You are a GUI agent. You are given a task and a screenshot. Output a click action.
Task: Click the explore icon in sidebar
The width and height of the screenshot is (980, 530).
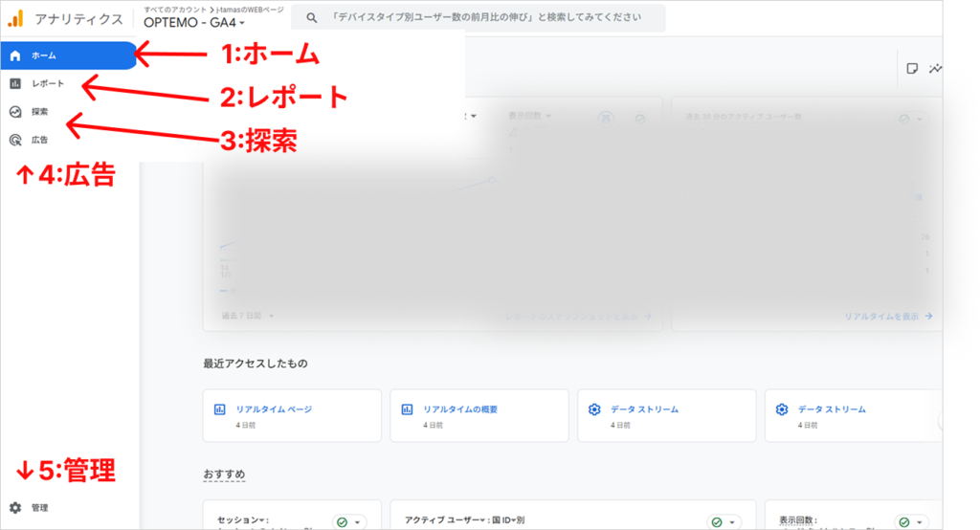[x=15, y=112]
